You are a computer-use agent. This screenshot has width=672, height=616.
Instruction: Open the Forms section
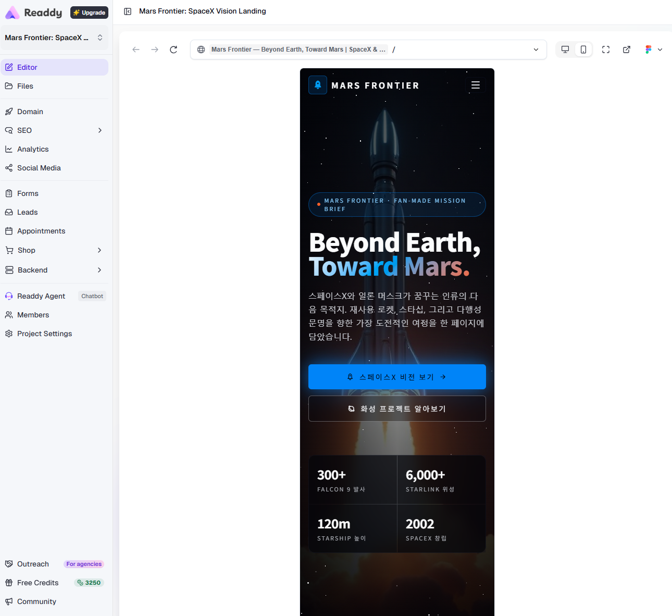54,193
